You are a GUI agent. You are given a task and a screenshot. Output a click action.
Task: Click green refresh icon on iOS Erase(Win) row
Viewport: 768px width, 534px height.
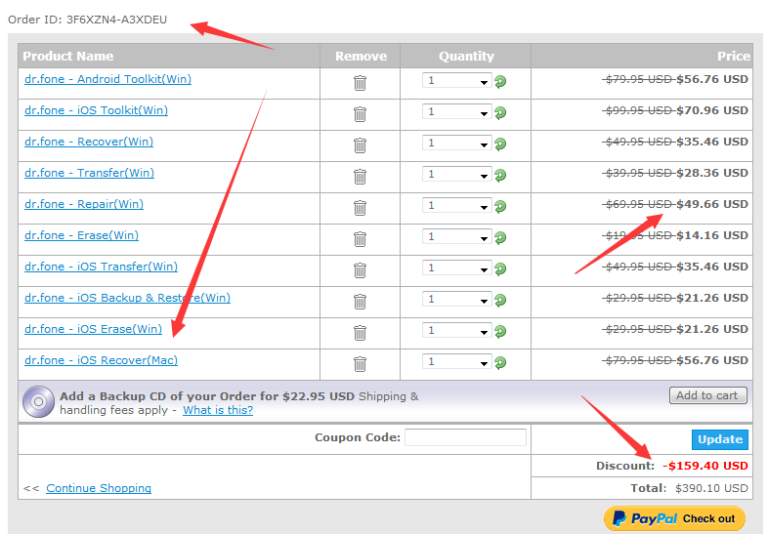click(x=500, y=332)
